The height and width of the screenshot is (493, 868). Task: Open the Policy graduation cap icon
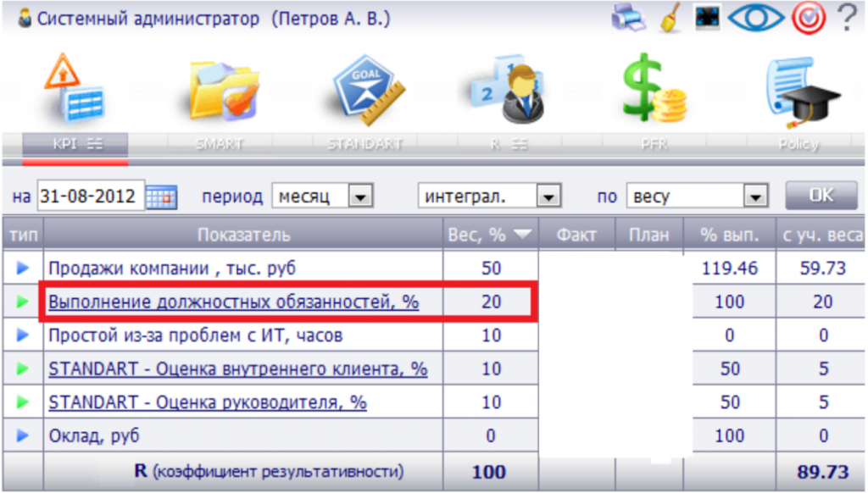pyautogui.click(x=803, y=91)
